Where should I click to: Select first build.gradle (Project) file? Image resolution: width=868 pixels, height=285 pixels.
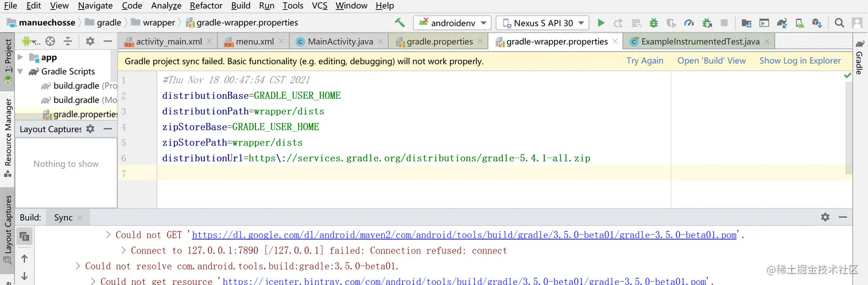[x=79, y=86]
